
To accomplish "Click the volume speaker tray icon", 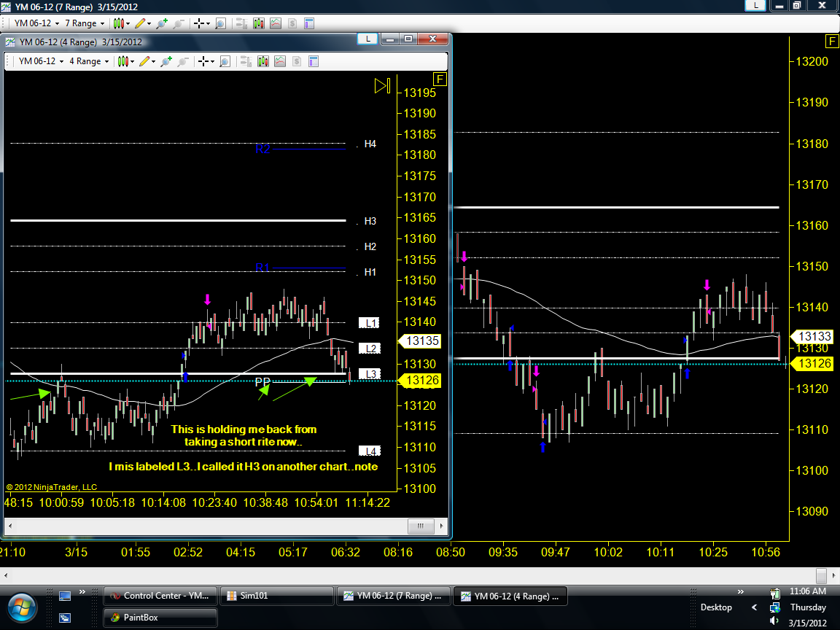I will pyautogui.click(x=774, y=621).
